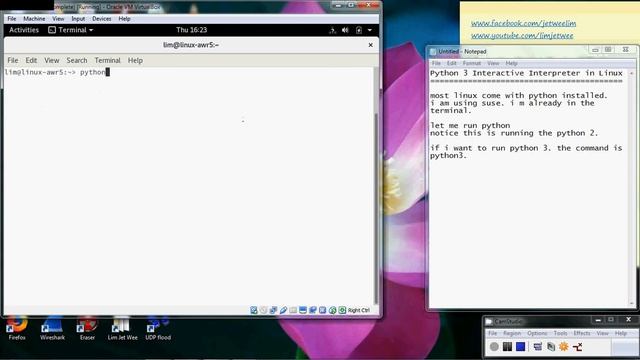Click the orange sun-shaped icon in CamStudio
The height and width of the screenshot is (360, 640).
click(x=564, y=347)
